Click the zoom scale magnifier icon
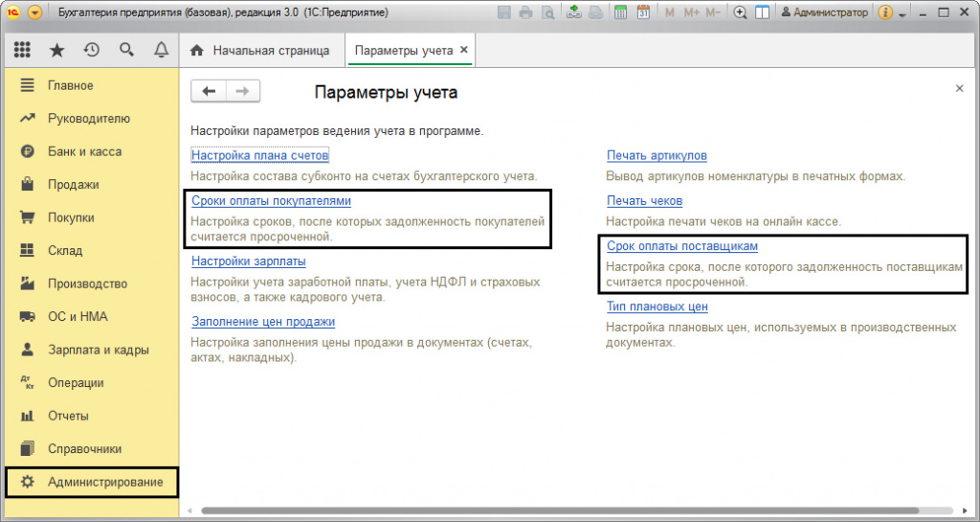This screenshot has height=522, width=980. tap(740, 12)
